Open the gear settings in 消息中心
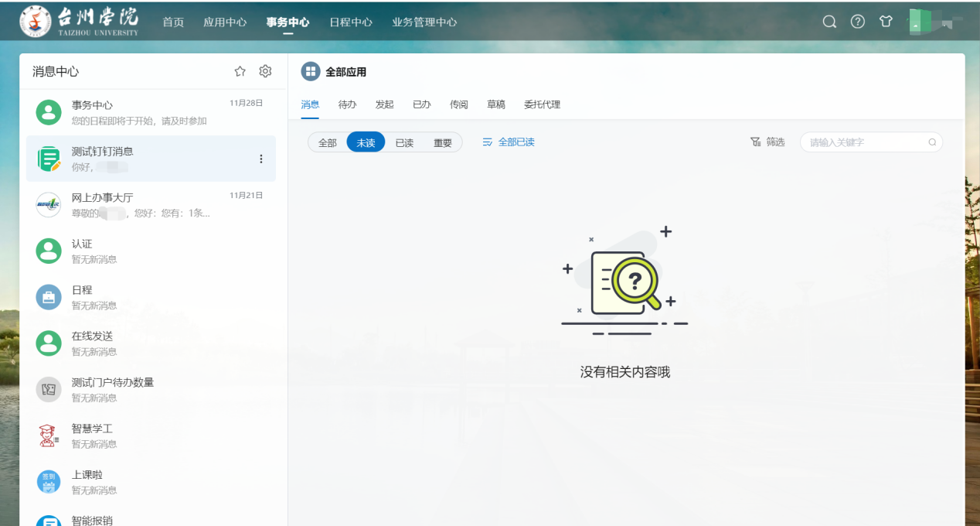Image resolution: width=980 pixels, height=526 pixels. click(265, 71)
